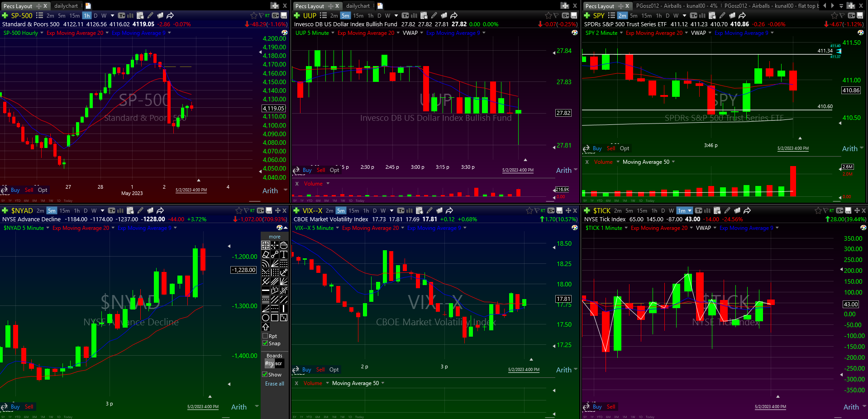
Task: Open Moving Average 50 dropdown on SPY volume
Action: coord(673,162)
